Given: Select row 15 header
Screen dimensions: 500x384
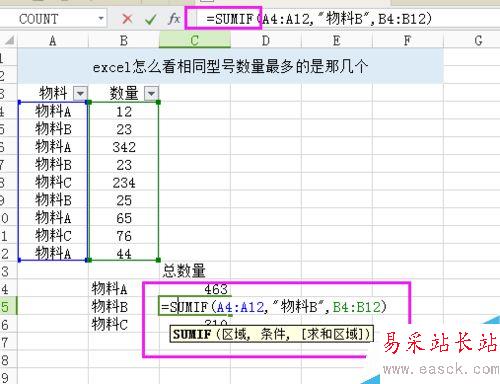Looking at the screenshot, I should tap(8, 306).
